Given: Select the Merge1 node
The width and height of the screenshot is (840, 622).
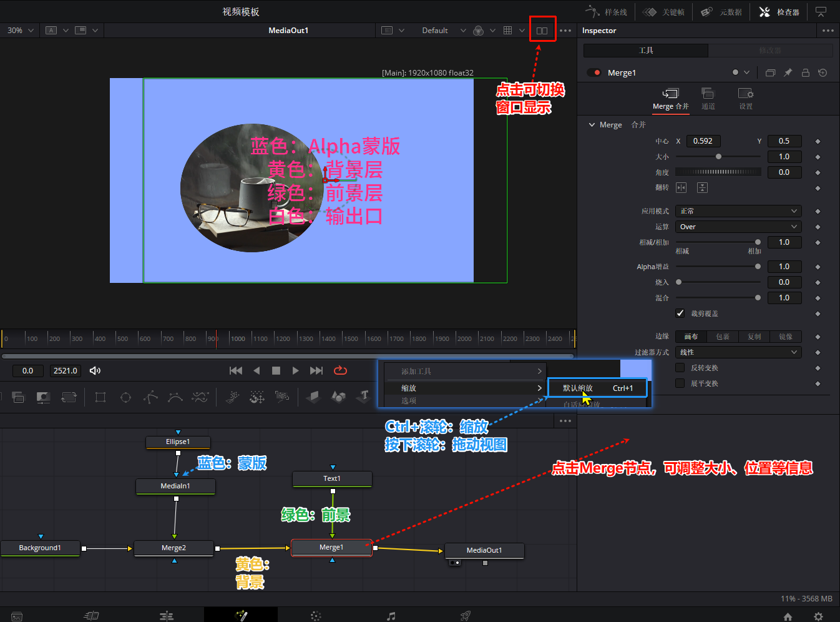Looking at the screenshot, I should click(x=332, y=547).
